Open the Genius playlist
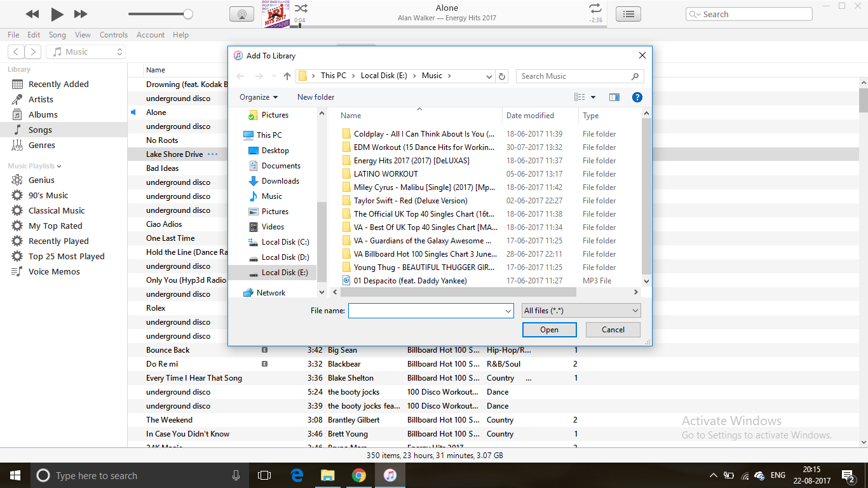The width and height of the screenshot is (868, 488). [x=41, y=180]
